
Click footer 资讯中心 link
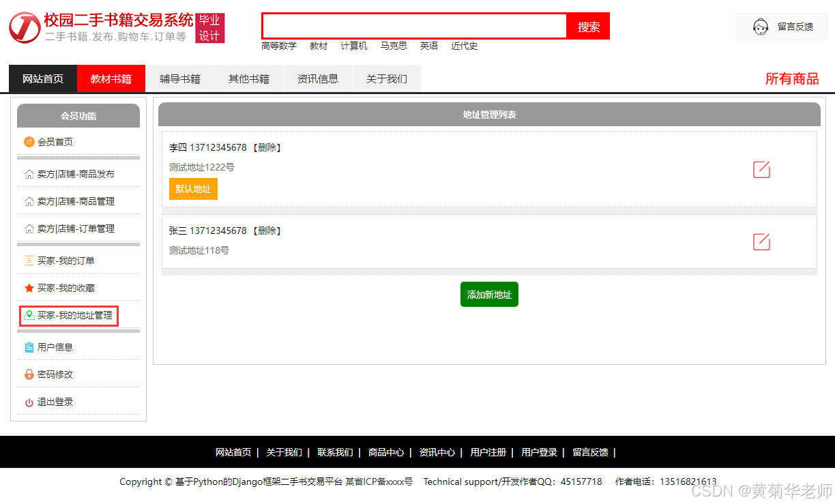pyautogui.click(x=437, y=452)
